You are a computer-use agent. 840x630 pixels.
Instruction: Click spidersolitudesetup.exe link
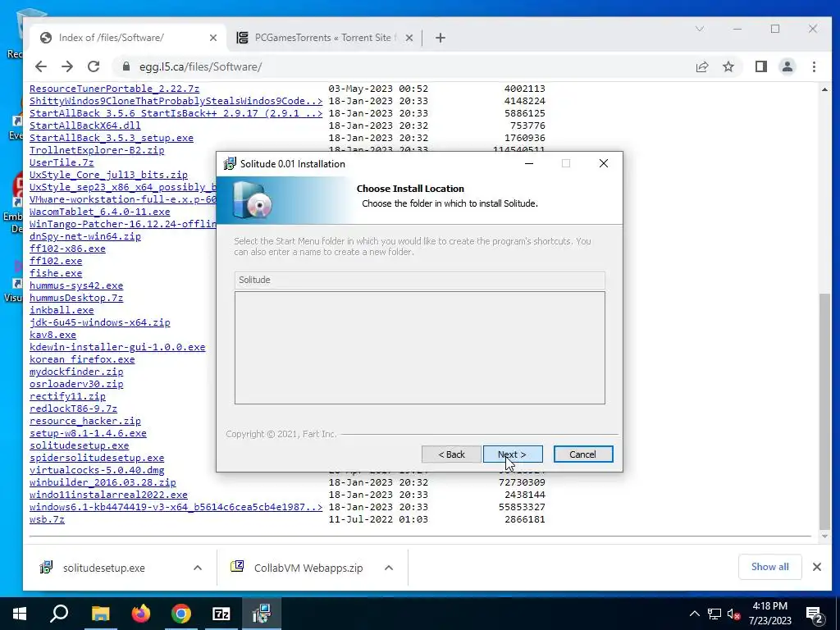point(97,458)
